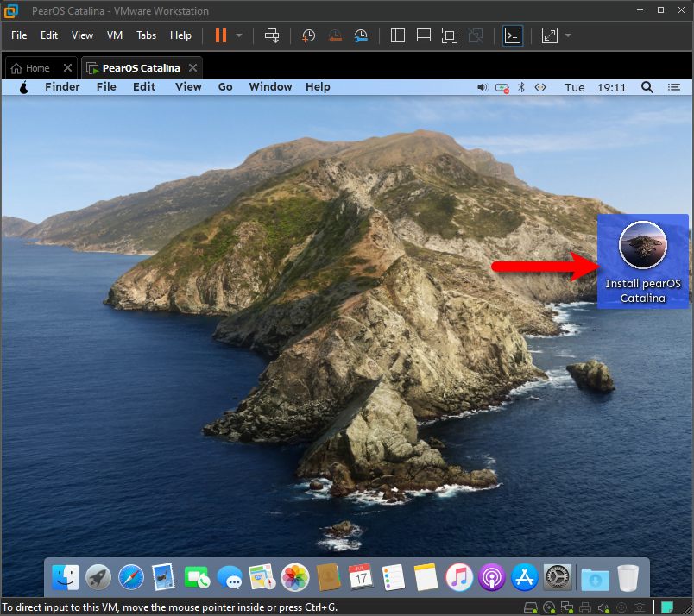The width and height of the screenshot is (694, 616).
Task: Click the Bluetooth icon in menu bar
Action: click(521, 87)
